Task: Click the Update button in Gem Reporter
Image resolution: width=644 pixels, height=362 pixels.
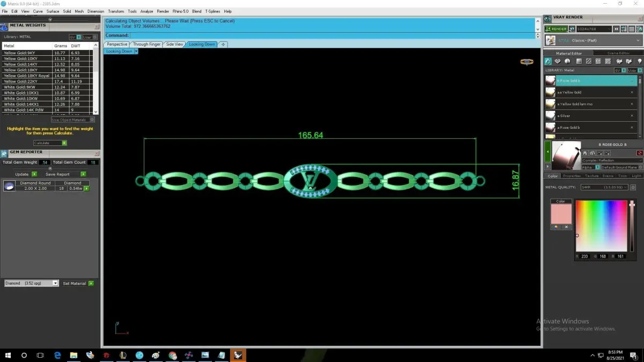Action: (26, 174)
